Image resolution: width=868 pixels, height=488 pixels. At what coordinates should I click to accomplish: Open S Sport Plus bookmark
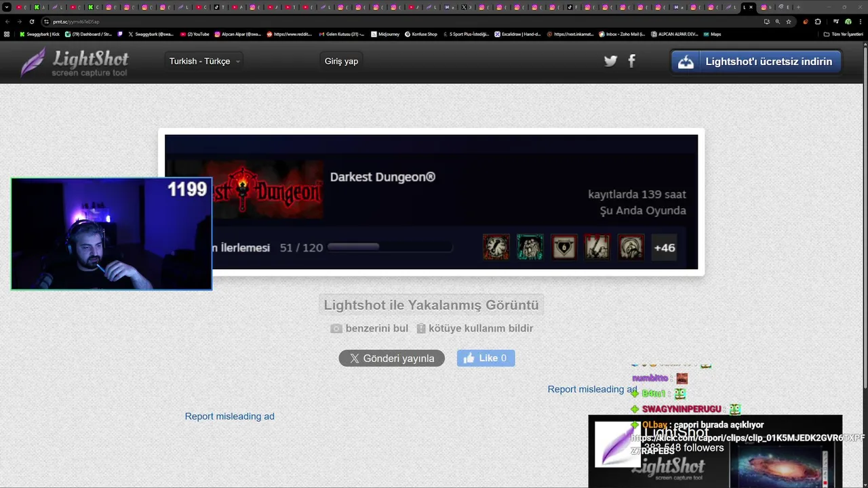(466, 34)
